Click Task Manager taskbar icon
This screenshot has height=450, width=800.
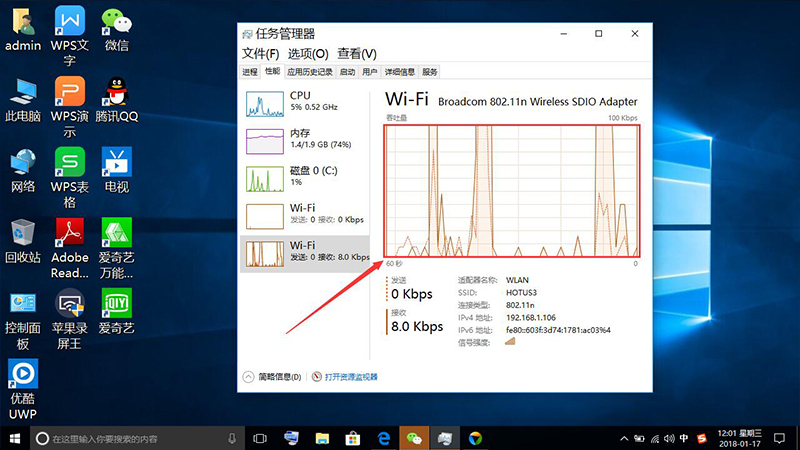pyautogui.click(x=444, y=438)
